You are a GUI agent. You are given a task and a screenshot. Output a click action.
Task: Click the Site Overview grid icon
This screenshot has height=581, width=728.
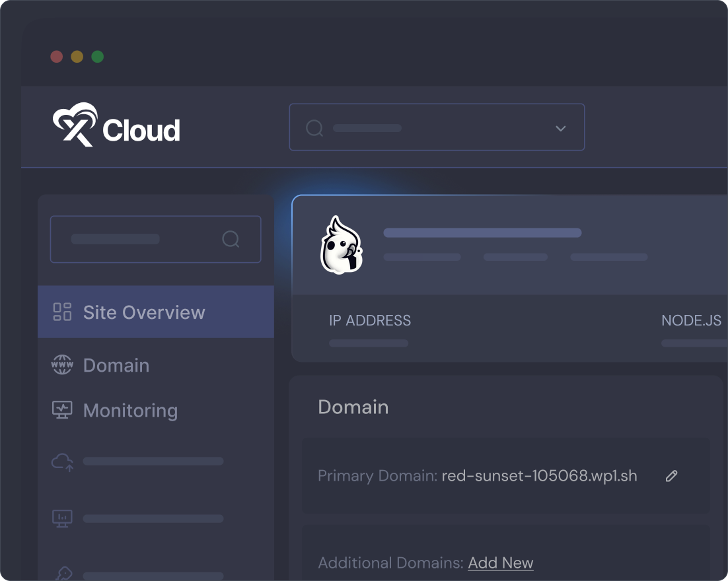pyautogui.click(x=62, y=312)
